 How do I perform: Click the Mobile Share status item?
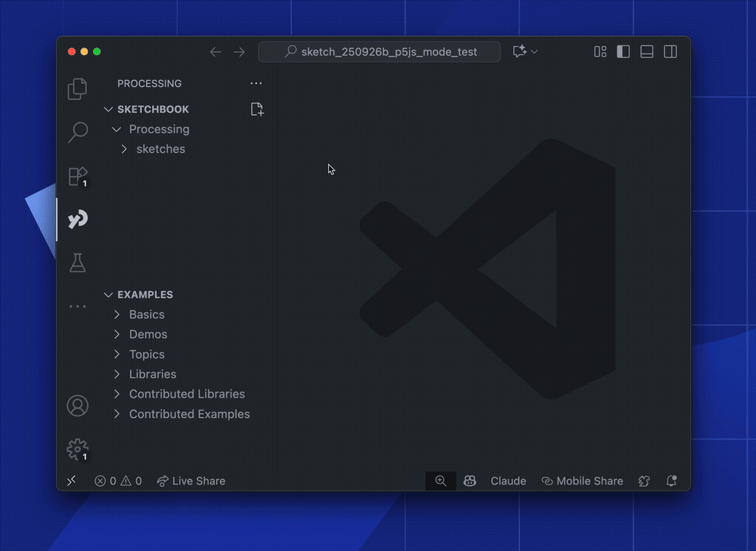pyautogui.click(x=582, y=481)
